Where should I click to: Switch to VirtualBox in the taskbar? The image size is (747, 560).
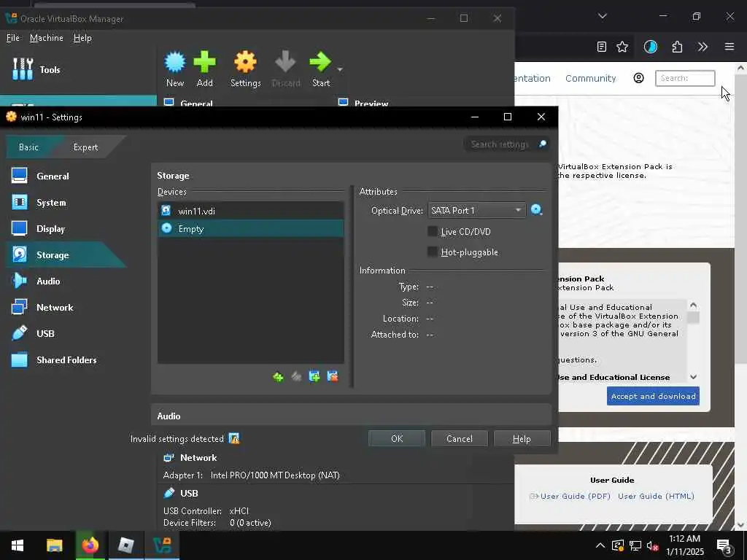coord(162,545)
